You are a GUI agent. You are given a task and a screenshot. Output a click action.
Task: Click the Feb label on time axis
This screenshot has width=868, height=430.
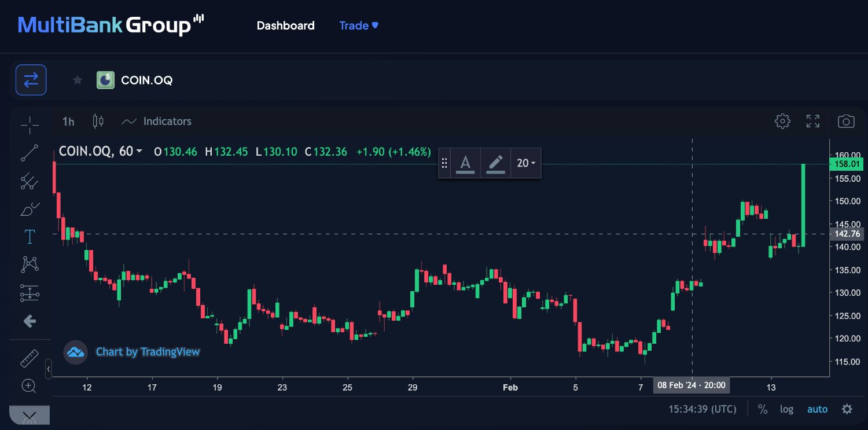(x=510, y=387)
